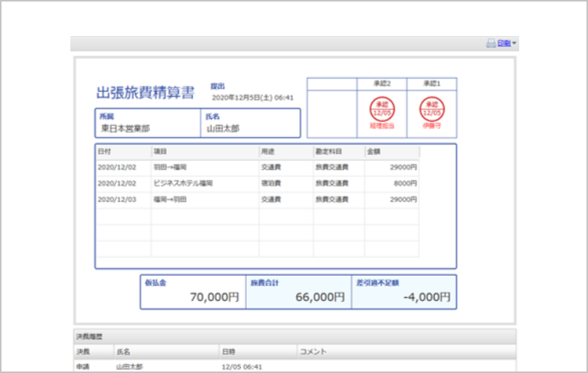588x373 pixels.
Task: Select the 申請 row in approval history
Action: 82,367
